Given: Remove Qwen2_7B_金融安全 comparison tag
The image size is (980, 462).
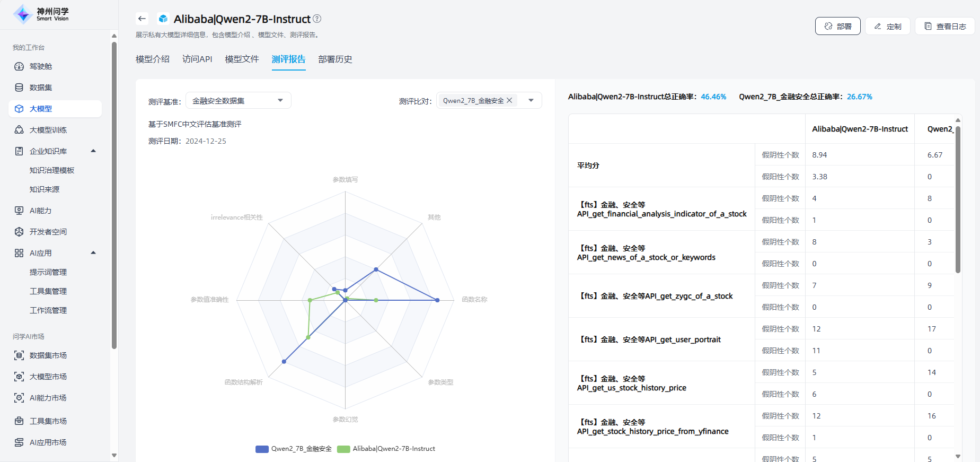Looking at the screenshot, I should tap(509, 100).
